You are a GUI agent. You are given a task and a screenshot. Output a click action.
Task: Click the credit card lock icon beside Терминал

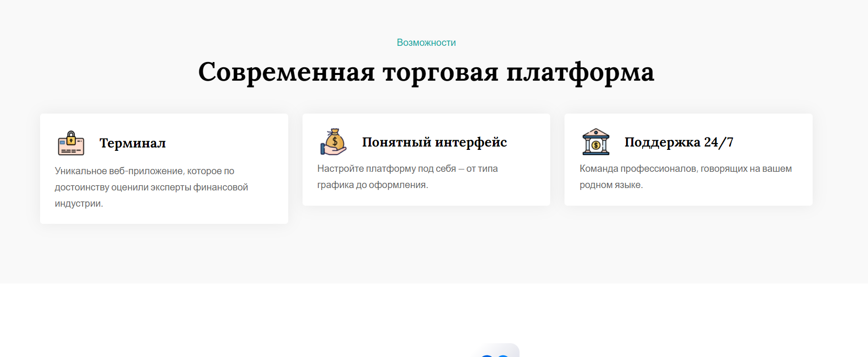point(71,143)
